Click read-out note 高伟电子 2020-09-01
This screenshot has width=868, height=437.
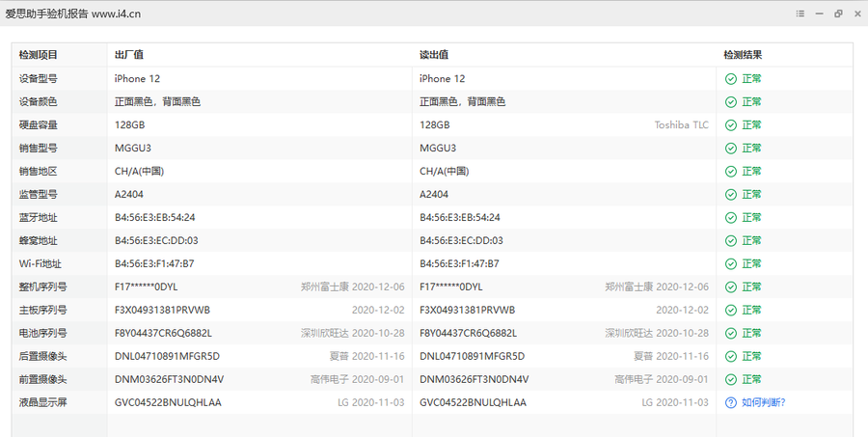click(662, 379)
